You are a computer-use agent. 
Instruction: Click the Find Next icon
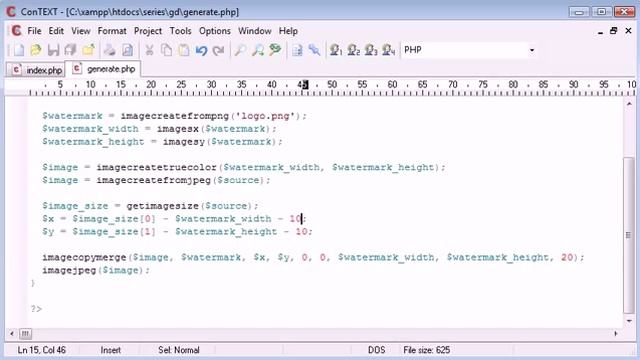pos(258,50)
